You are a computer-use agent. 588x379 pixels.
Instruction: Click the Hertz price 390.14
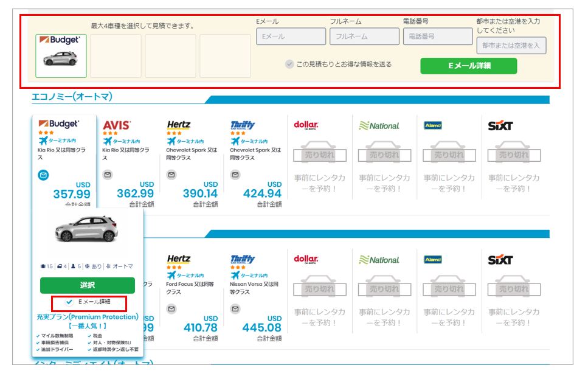[200, 193]
